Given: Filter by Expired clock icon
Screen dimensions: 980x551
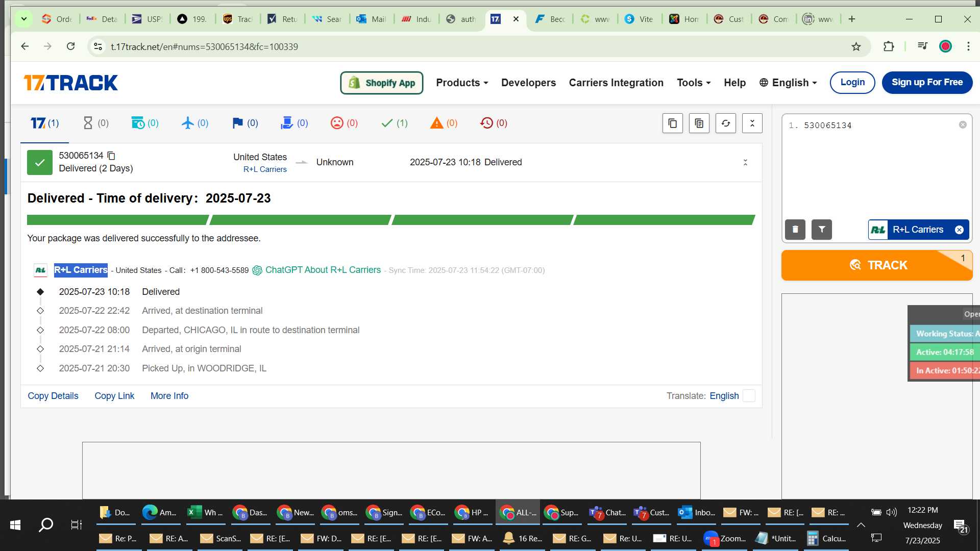Looking at the screenshot, I should click(494, 123).
